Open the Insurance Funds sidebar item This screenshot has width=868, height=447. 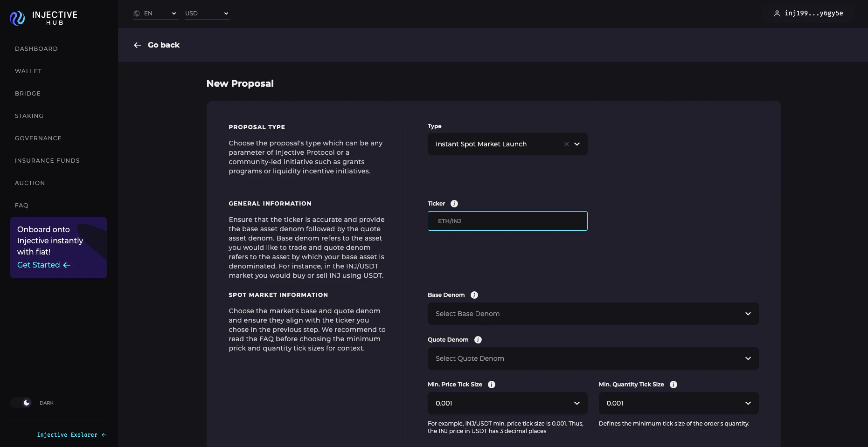47,161
